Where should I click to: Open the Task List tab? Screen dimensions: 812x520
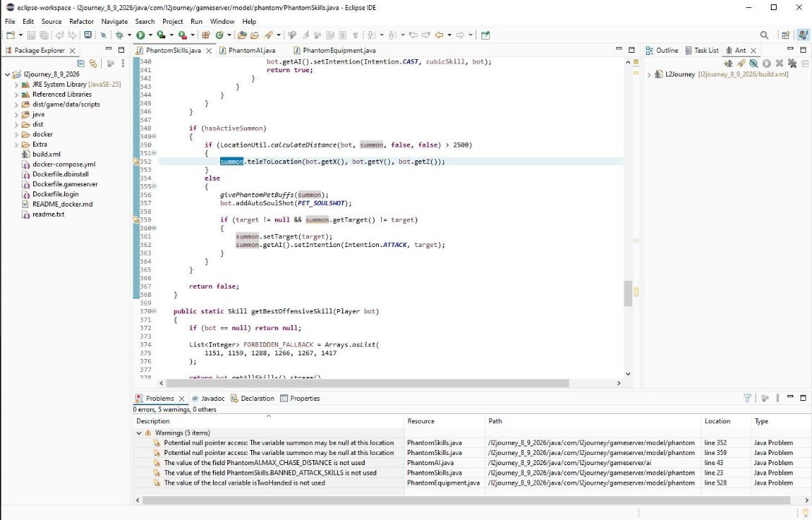pos(702,51)
